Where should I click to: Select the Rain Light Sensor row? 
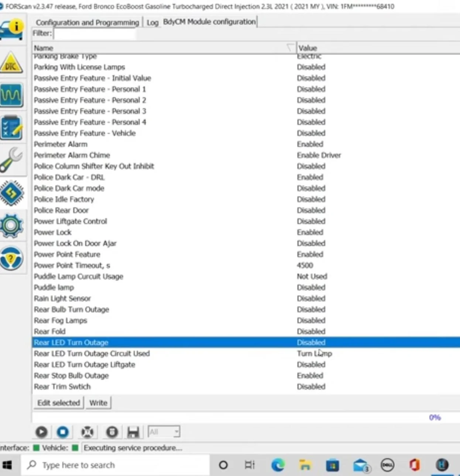246,299
